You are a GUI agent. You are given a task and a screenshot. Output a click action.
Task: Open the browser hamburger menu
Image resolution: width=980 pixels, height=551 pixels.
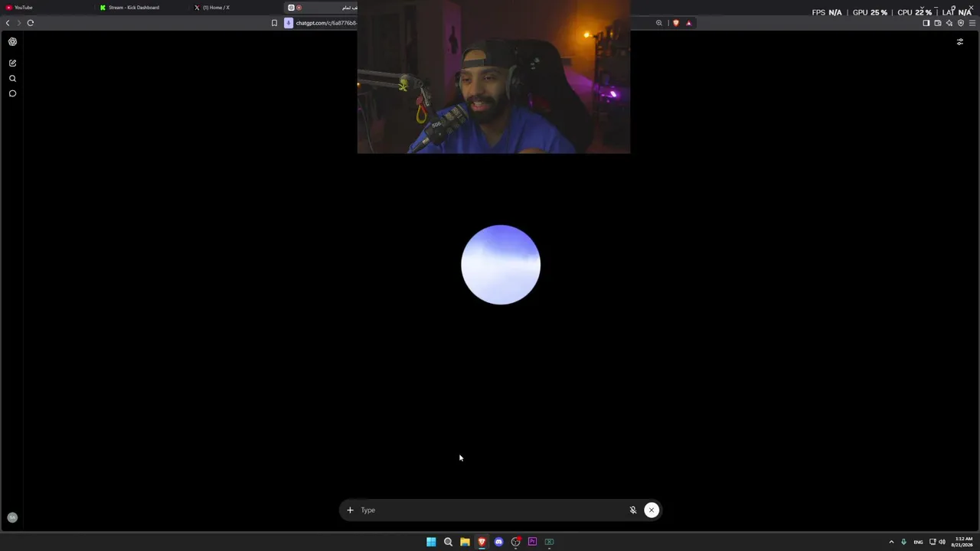pos(972,23)
